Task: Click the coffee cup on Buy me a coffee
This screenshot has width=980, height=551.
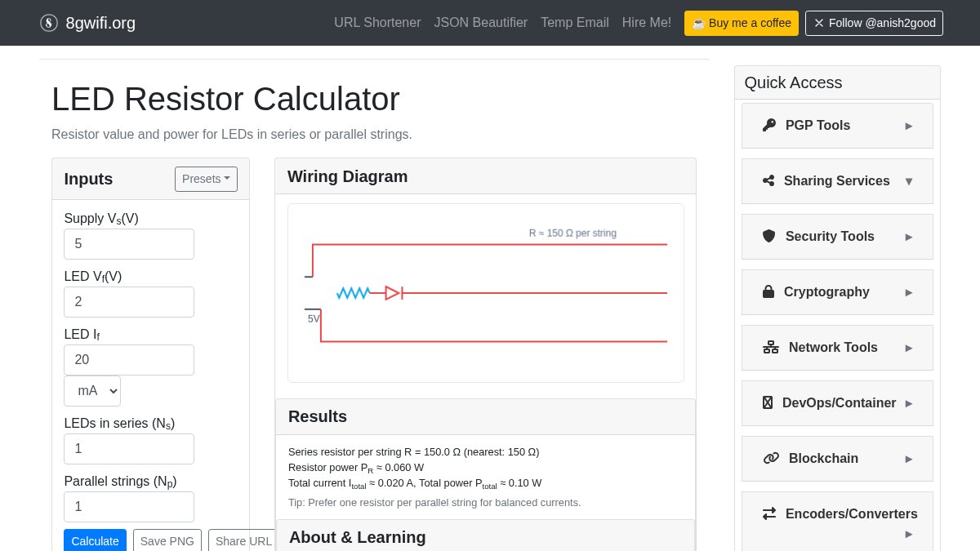Action: click(699, 23)
